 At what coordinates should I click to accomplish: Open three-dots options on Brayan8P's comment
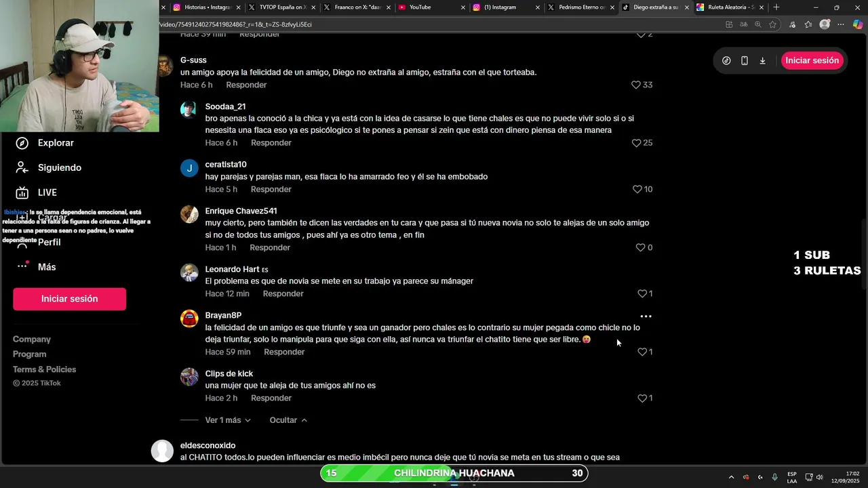click(646, 316)
